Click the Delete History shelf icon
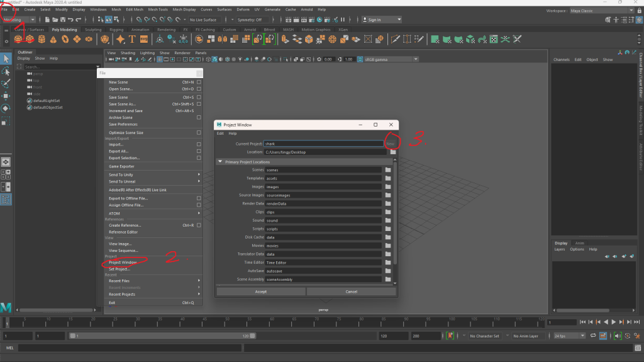The width and height of the screenshot is (644, 362). (x=172, y=40)
